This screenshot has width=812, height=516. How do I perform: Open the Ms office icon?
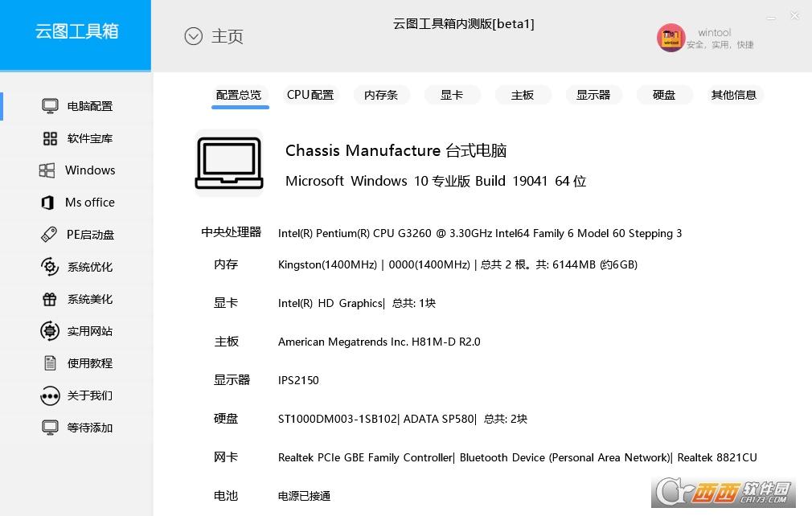pyautogui.click(x=47, y=203)
